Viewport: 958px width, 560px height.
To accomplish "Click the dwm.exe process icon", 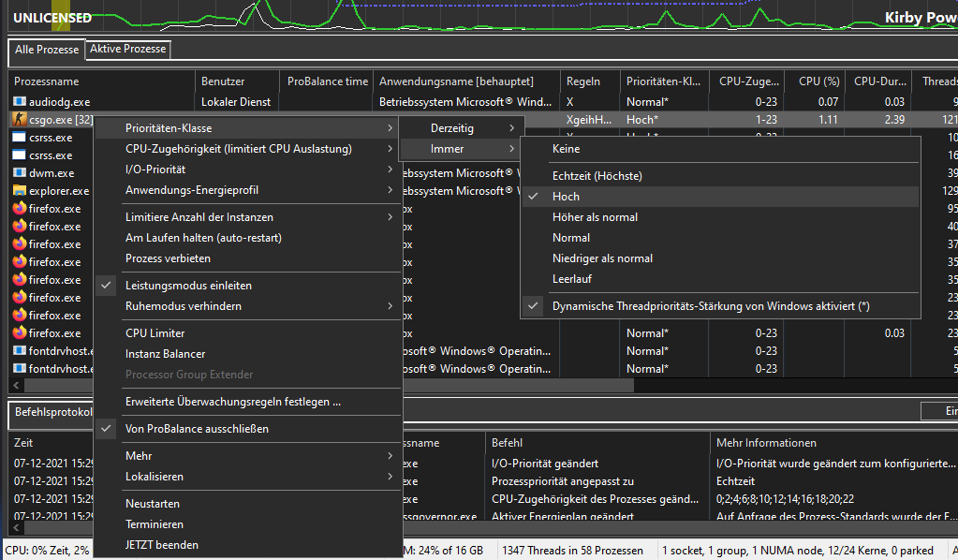I will (x=20, y=173).
